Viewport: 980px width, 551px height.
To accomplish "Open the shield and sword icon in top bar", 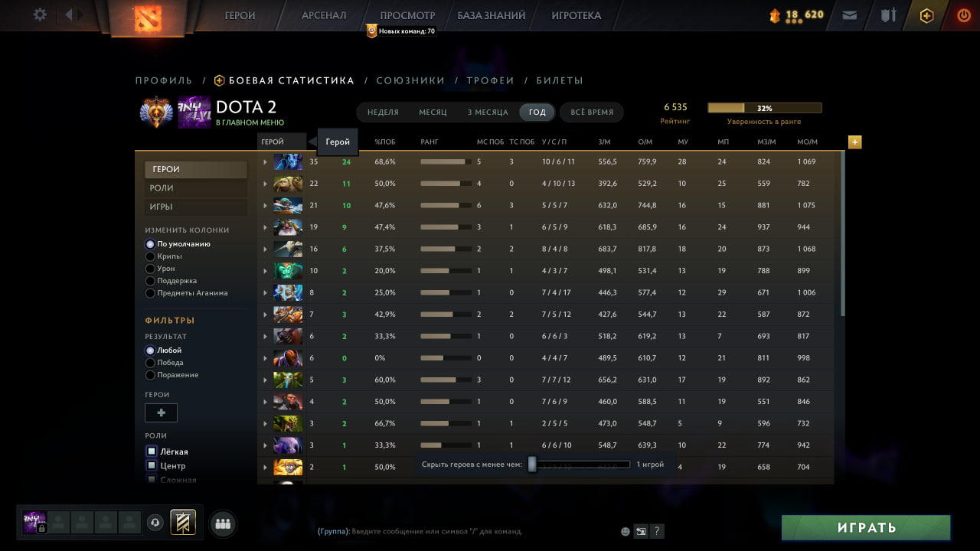I will (x=888, y=15).
